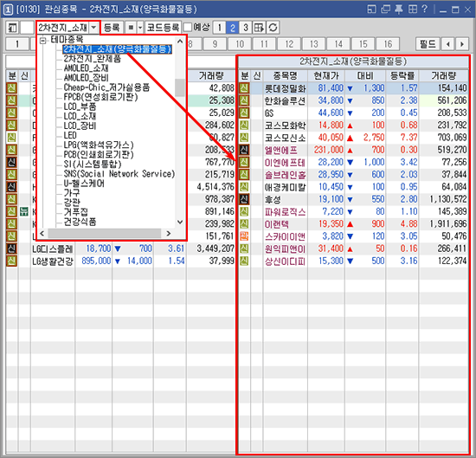Click the 솔브레인홀 stock name
476x458 pixels.
pyautogui.click(x=285, y=175)
